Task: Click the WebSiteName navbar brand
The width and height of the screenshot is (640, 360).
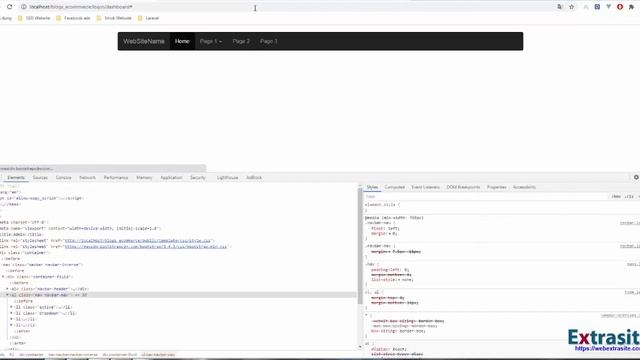Action: tap(144, 41)
